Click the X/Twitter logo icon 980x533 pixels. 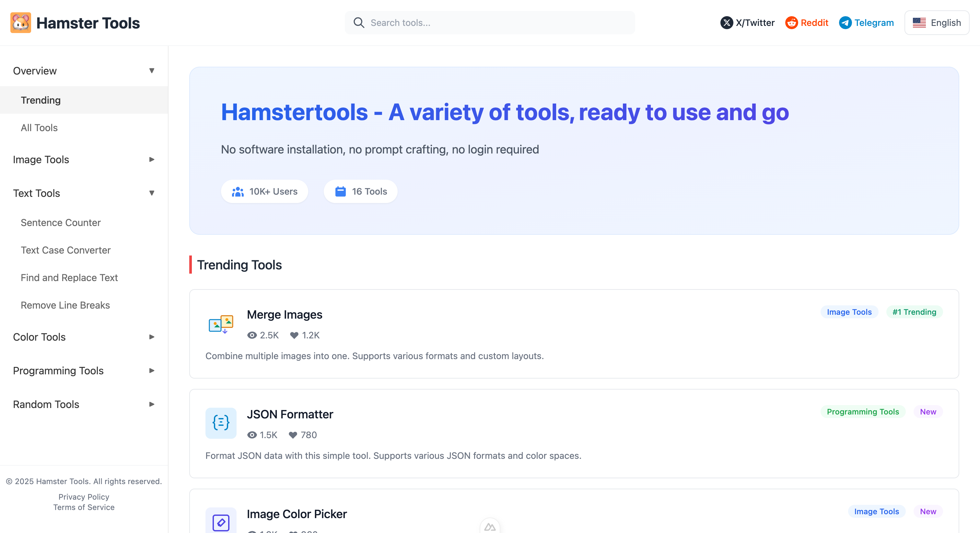point(727,23)
